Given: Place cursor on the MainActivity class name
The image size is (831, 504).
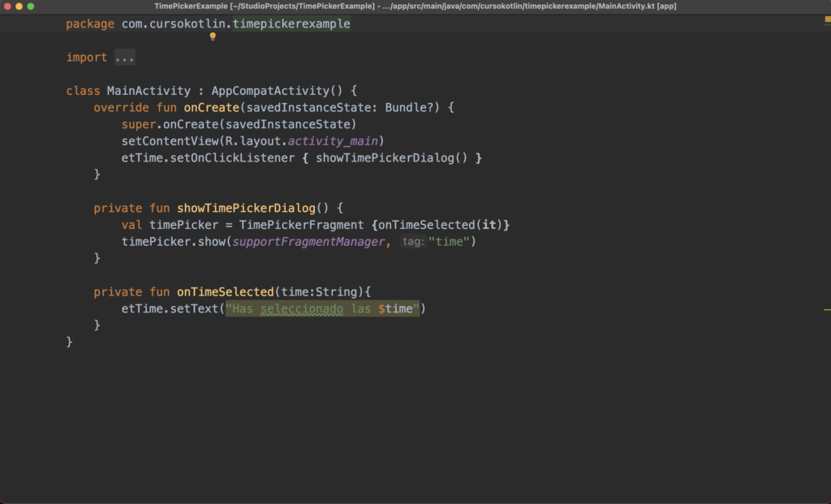Looking at the screenshot, I should coord(148,90).
